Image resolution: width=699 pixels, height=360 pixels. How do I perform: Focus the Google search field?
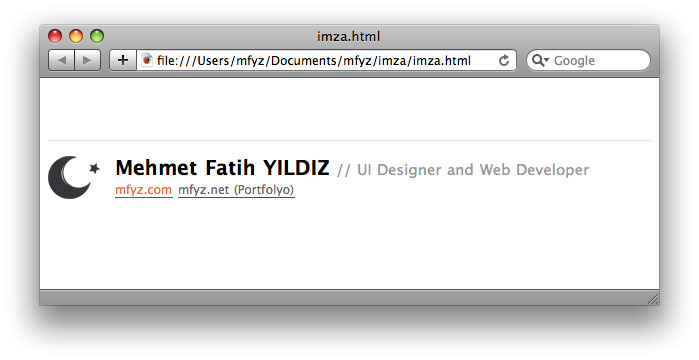(588, 60)
